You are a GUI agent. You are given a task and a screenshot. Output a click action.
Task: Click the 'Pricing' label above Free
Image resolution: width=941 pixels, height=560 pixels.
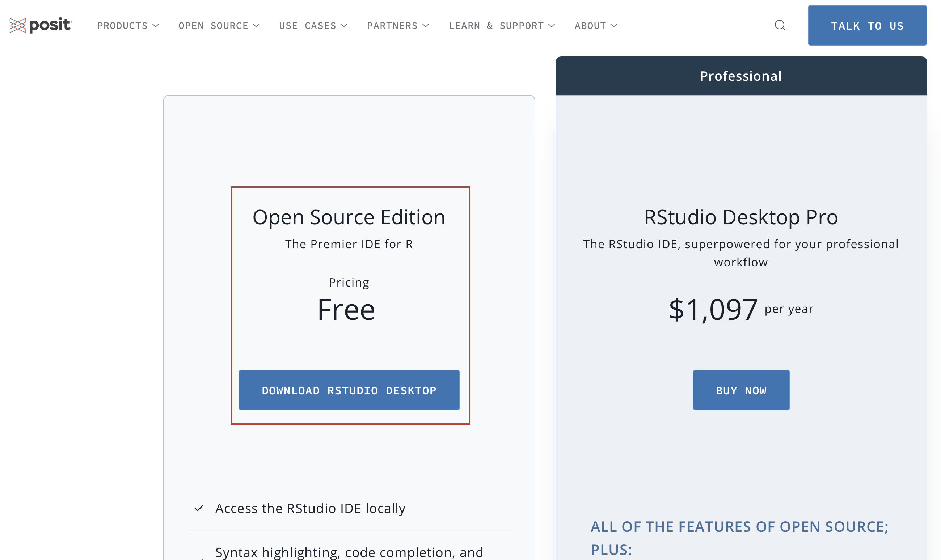(x=349, y=283)
